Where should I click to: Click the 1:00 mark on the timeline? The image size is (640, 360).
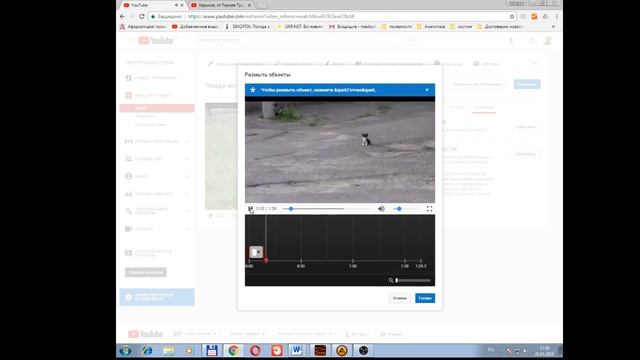click(353, 266)
